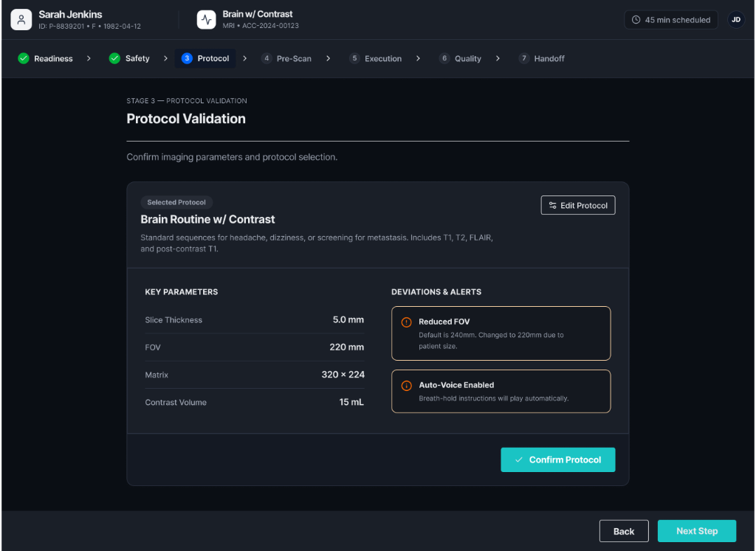
Task: Click the warning icon on the Reduced FOV alert
Action: (407, 322)
